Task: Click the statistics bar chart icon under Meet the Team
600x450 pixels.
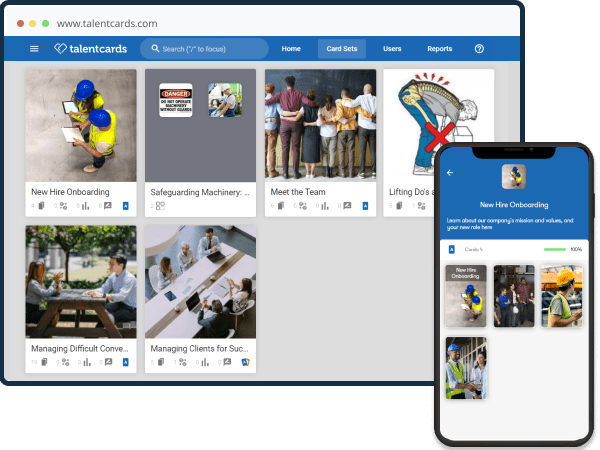Action: click(324, 206)
